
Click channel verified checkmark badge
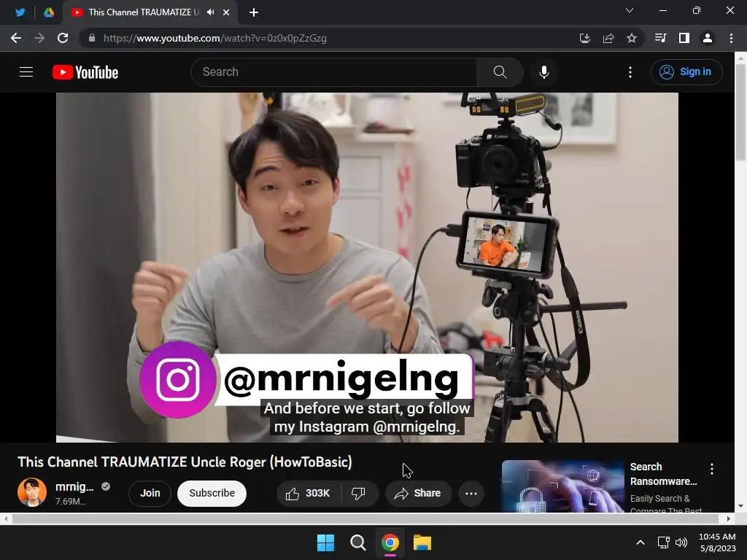(106, 486)
